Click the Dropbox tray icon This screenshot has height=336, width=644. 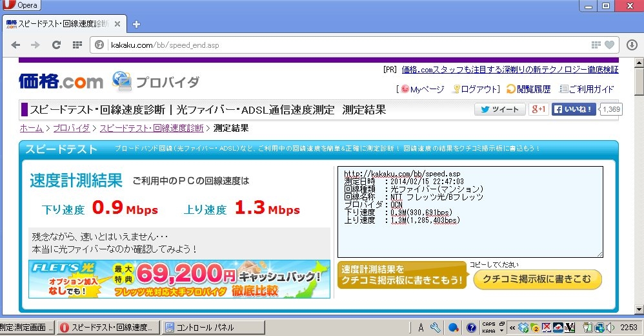click(x=523, y=328)
